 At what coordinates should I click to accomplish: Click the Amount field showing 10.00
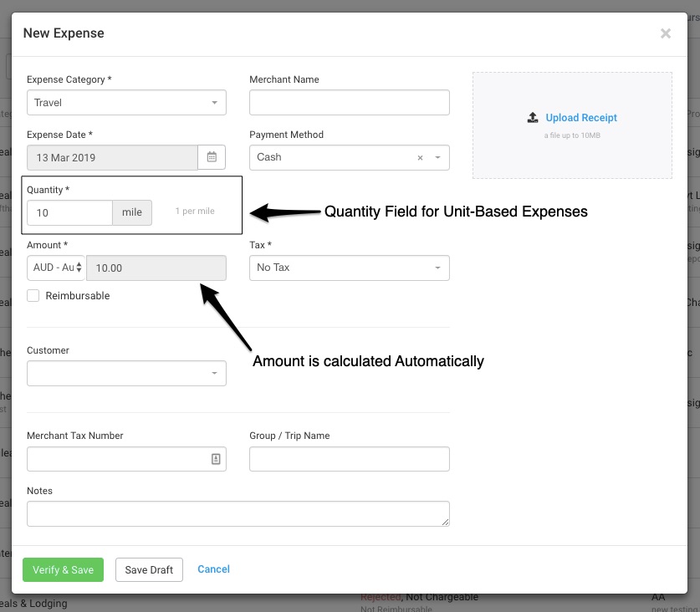(x=156, y=268)
